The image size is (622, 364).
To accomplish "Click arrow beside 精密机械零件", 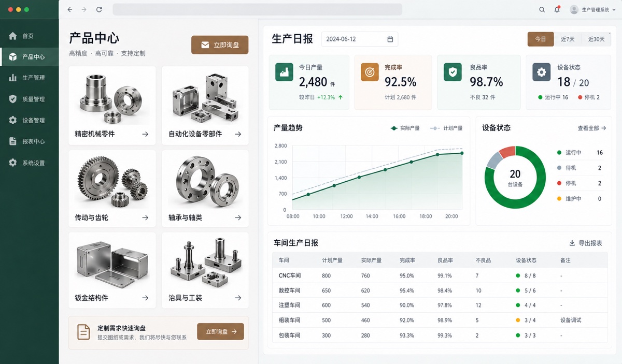I will [x=145, y=134].
